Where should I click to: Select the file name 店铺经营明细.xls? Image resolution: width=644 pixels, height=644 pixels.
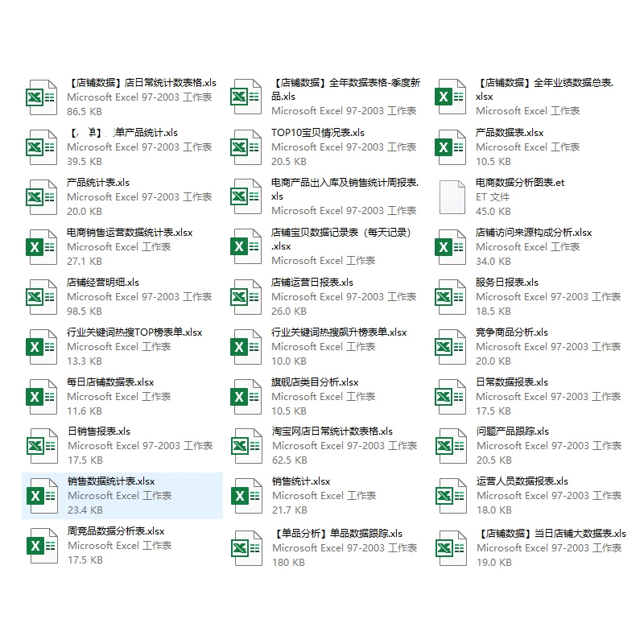[103, 283]
